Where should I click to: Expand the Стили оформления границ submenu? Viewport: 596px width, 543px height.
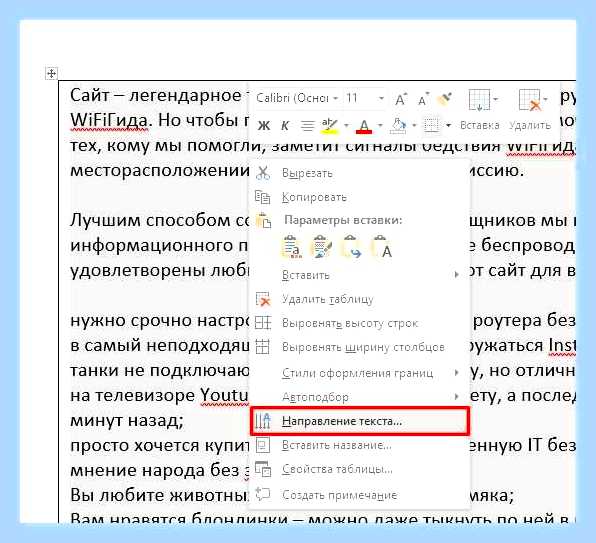pos(359,373)
